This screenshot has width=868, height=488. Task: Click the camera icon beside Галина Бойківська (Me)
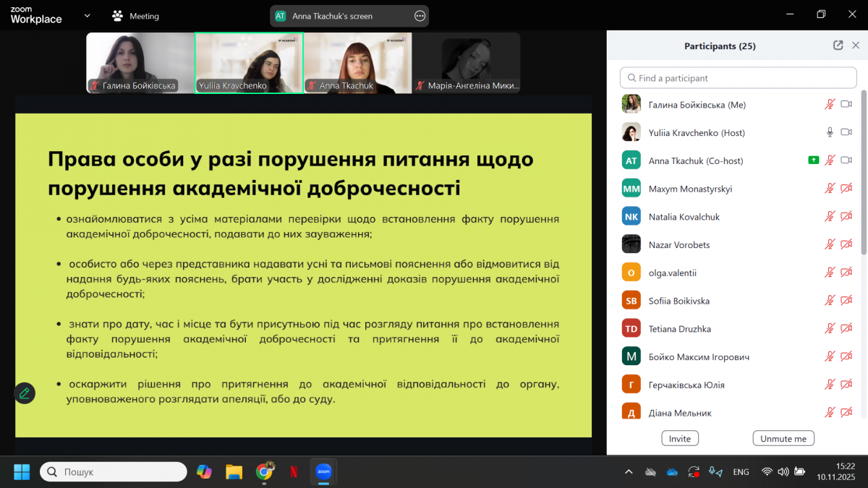click(x=846, y=103)
